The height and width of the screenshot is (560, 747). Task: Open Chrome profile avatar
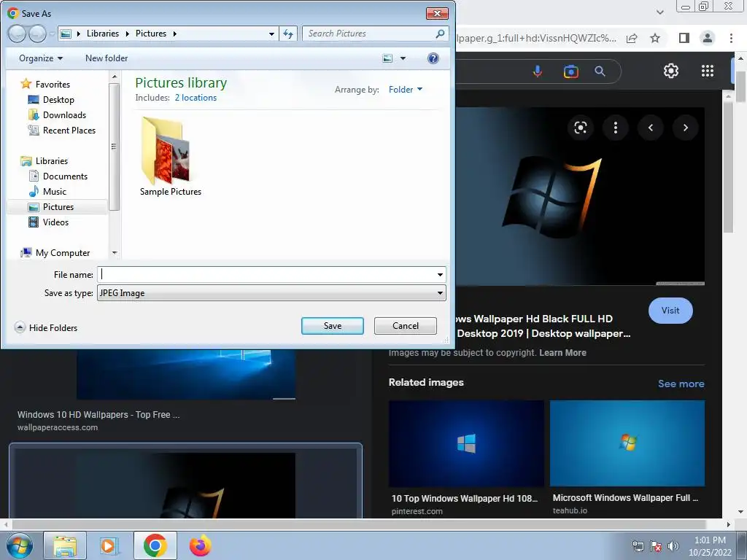(708, 38)
